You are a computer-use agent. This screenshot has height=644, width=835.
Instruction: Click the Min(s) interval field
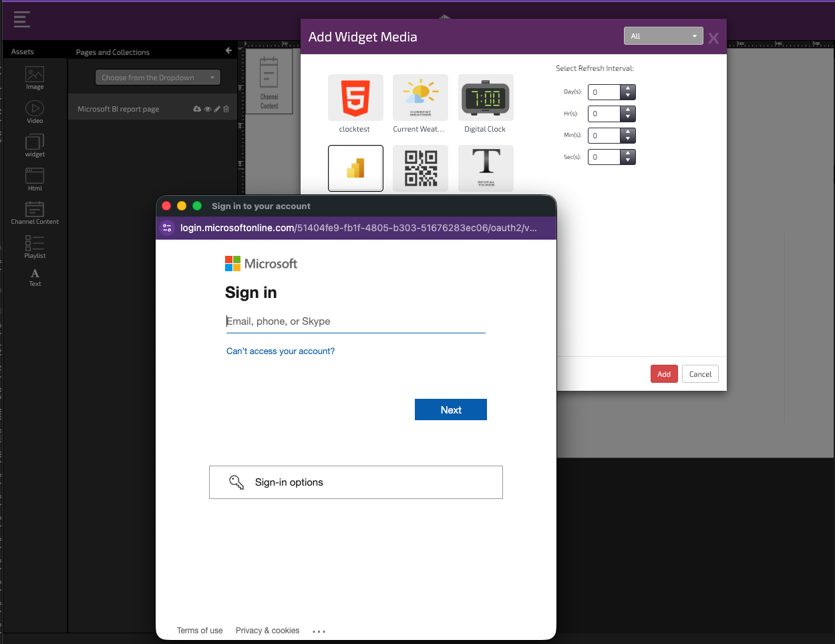pyautogui.click(x=605, y=136)
